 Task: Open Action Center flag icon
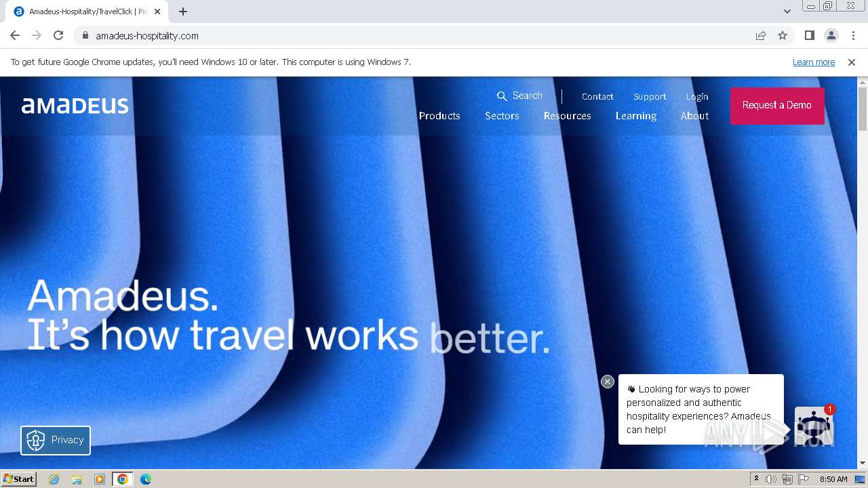[803, 479]
